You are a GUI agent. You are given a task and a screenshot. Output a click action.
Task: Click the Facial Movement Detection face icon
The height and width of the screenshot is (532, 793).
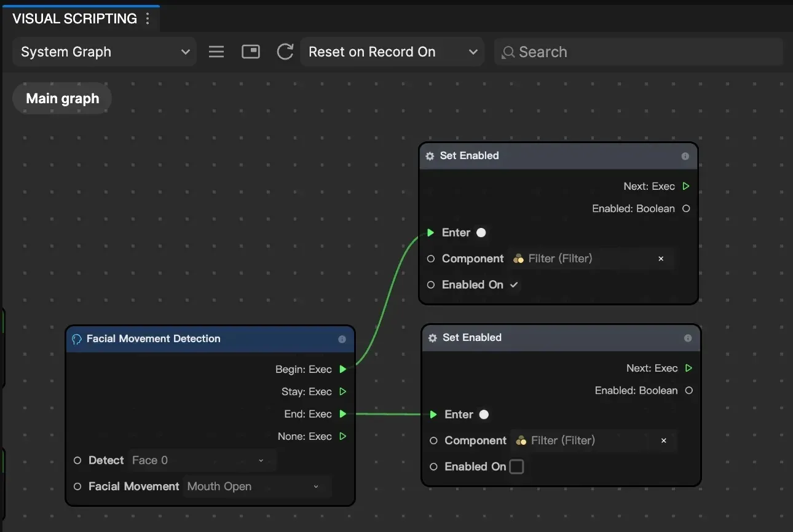pos(77,339)
